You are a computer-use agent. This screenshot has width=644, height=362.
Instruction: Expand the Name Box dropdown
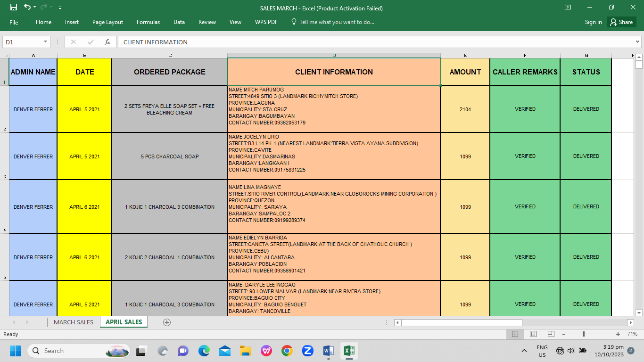coord(46,42)
